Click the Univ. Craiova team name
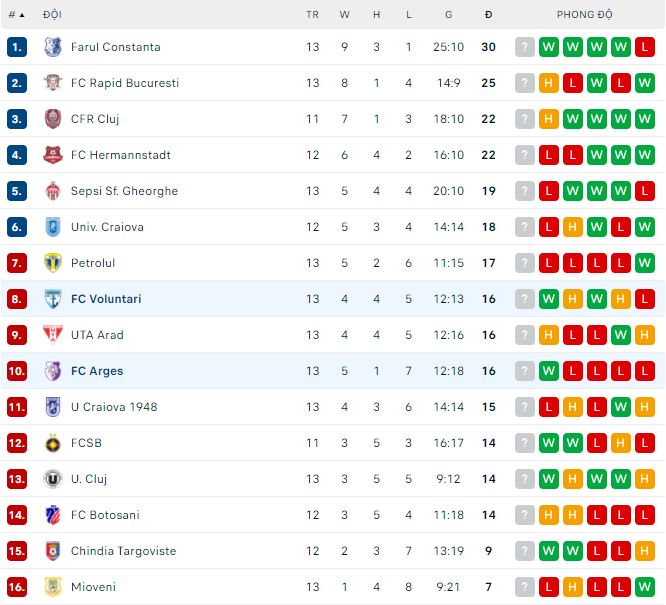 [x=107, y=227]
